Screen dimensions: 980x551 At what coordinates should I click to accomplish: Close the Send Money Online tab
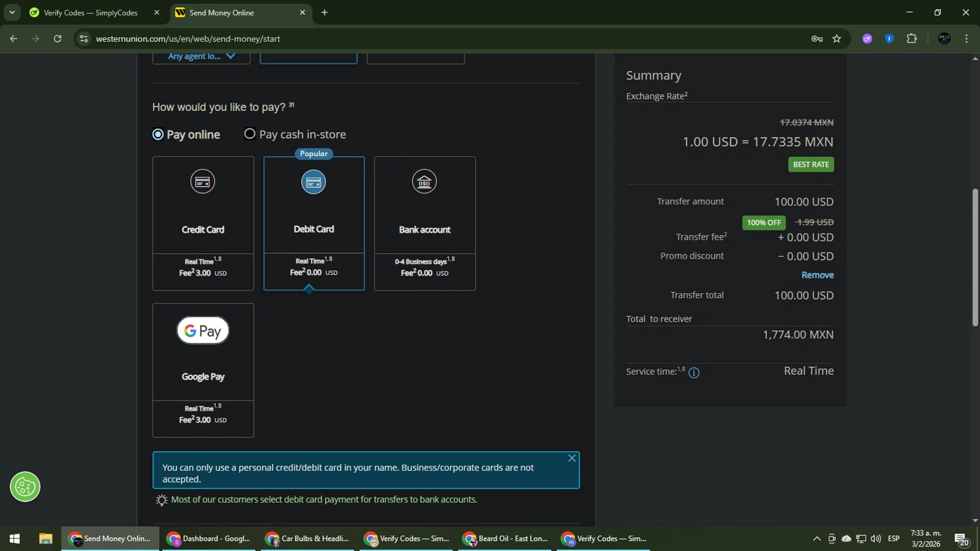coord(302,12)
